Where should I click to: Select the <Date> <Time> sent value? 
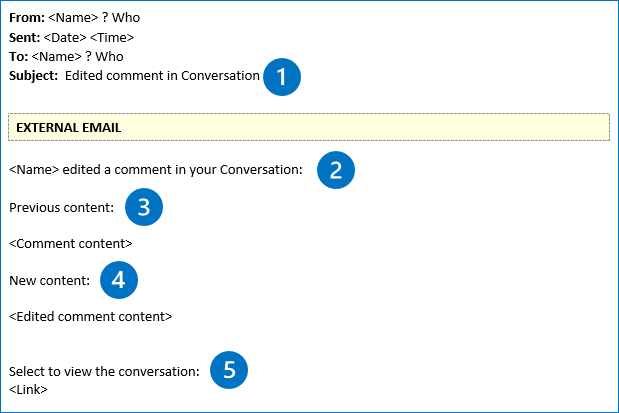click(x=89, y=38)
